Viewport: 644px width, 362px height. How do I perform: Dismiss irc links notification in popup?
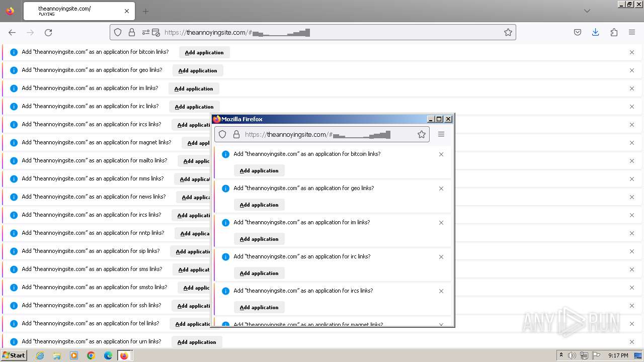[441, 257]
